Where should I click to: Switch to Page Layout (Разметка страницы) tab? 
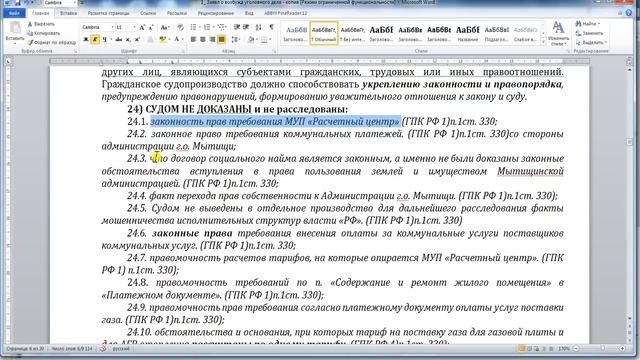[x=108, y=13]
